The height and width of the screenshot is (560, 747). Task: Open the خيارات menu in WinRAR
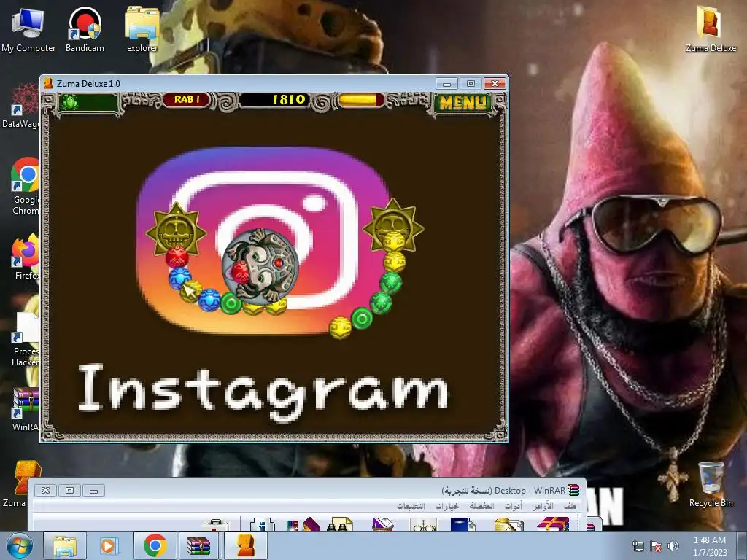(447, 506)
